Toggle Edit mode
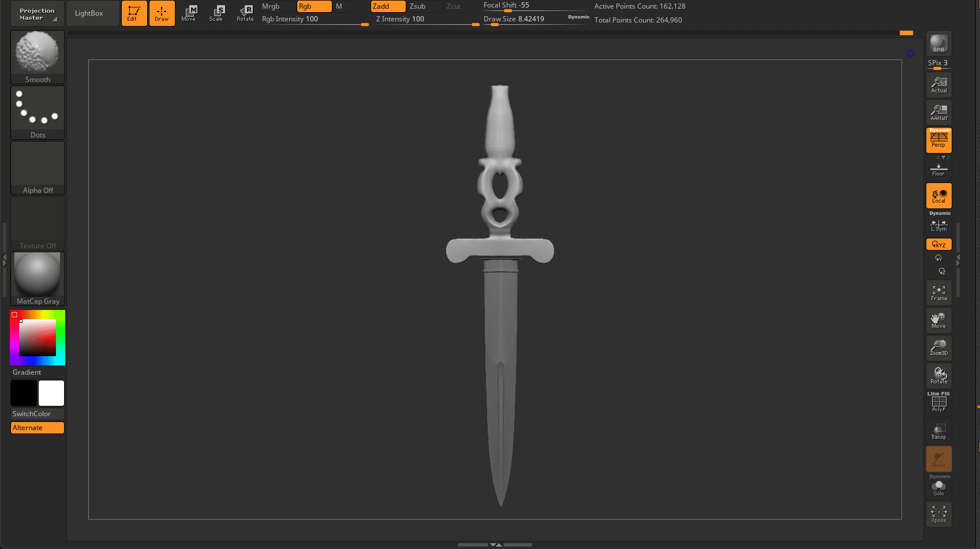The height and width of the screenshot is (549, 980). click(134, 13)
